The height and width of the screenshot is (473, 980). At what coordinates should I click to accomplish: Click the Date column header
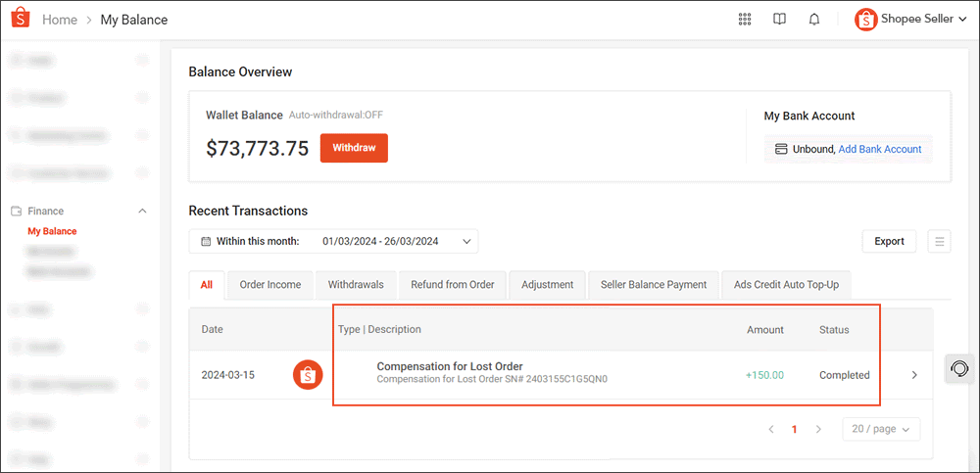[213, 329]
